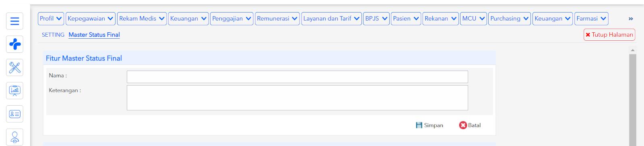The image size is (644, 146).
Task: Click the user profile sidebar icon
Action: [x=14, y=137]
